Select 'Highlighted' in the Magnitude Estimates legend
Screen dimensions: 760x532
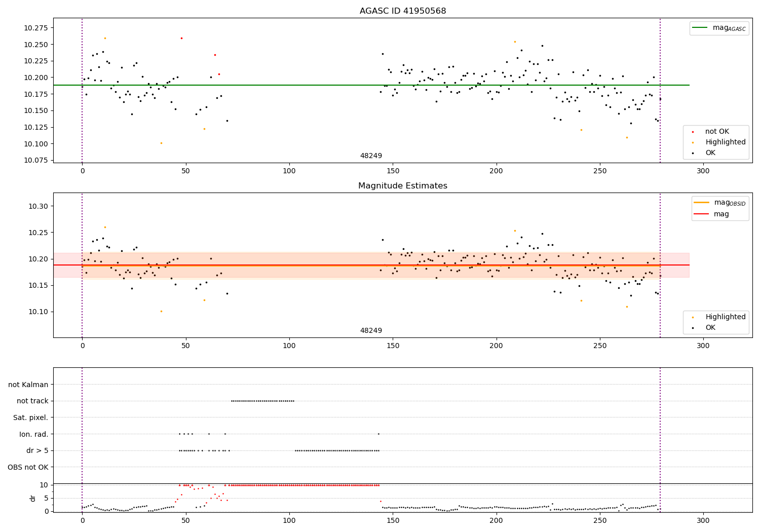tap(726, 317)
